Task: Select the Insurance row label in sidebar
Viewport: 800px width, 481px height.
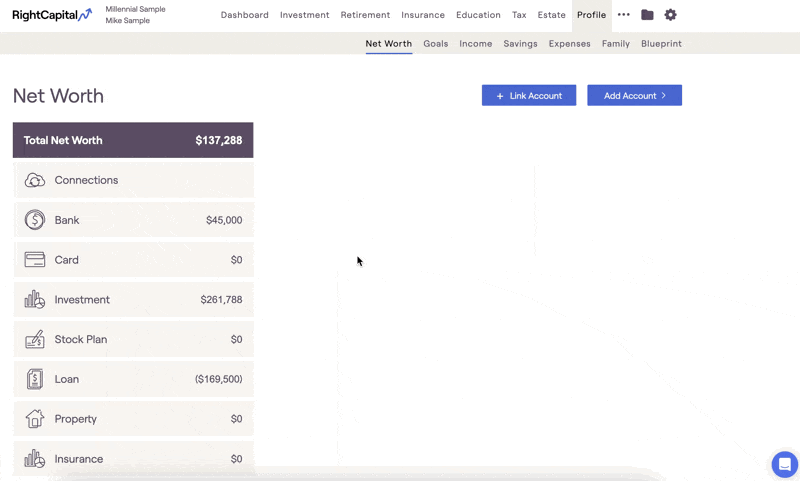Action: 79,459
